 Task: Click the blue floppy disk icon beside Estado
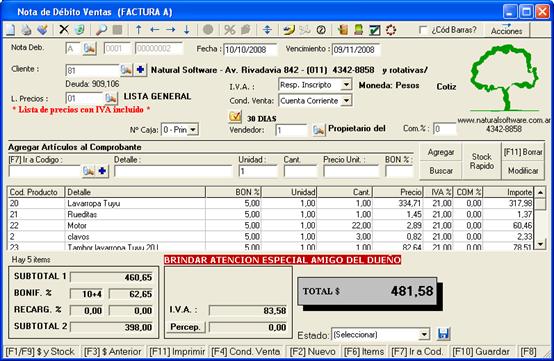(x=443, y=334)
